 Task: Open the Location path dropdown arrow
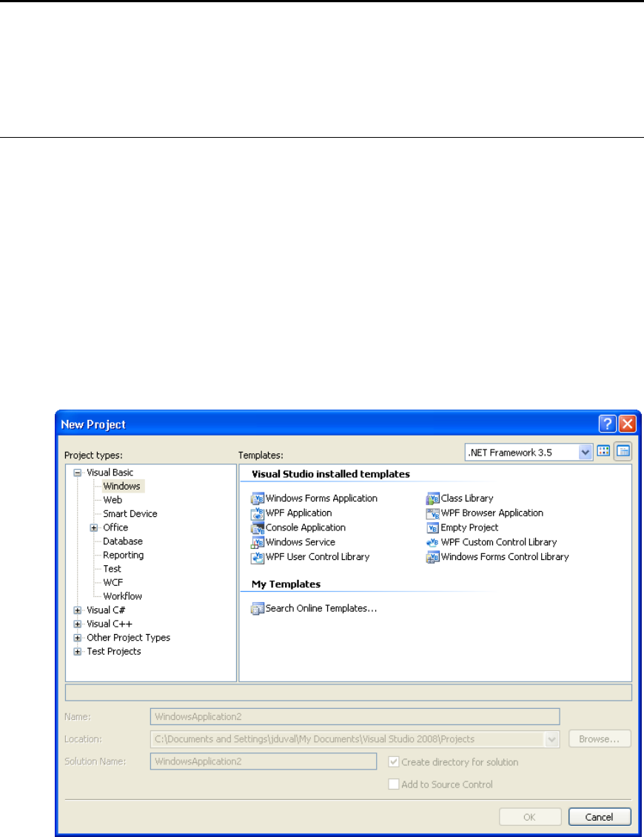(x=551, y=739)
